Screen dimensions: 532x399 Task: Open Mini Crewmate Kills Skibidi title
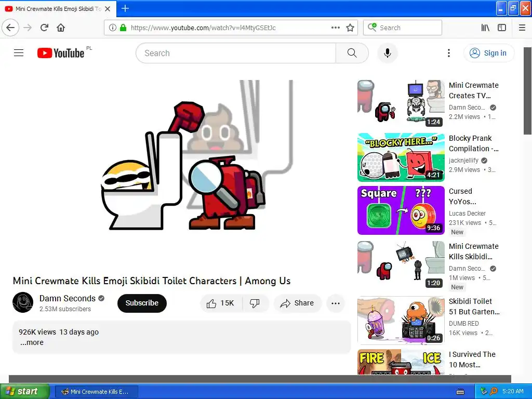474,251
